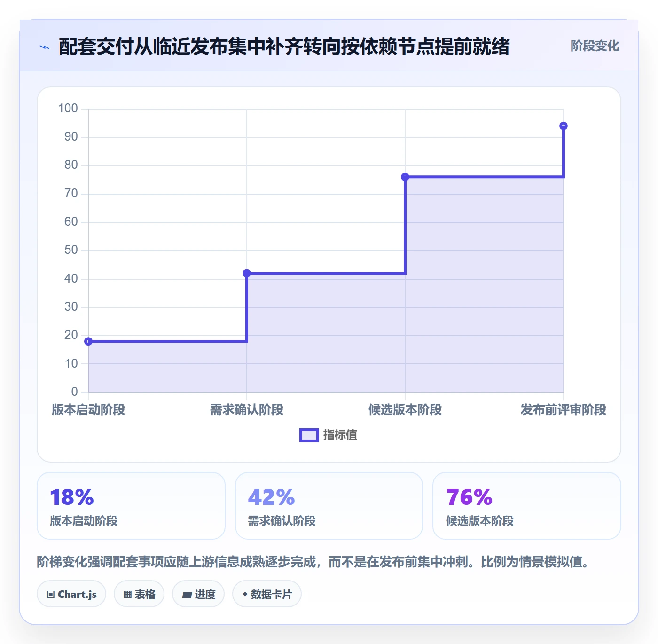This screenshot has height=644, width=658.
Task: Click the x-axis label 需求确认阶段
Action: coord(247,410)
